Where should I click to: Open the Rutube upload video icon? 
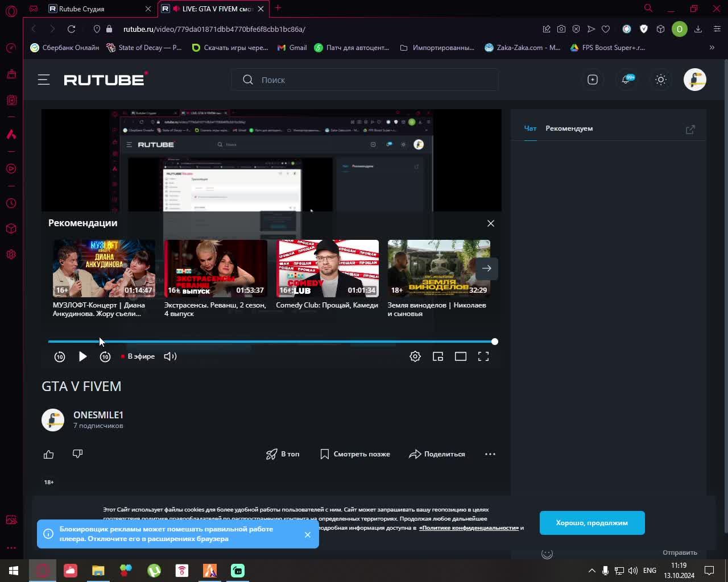pyautogui.click(x=593, y=80)
